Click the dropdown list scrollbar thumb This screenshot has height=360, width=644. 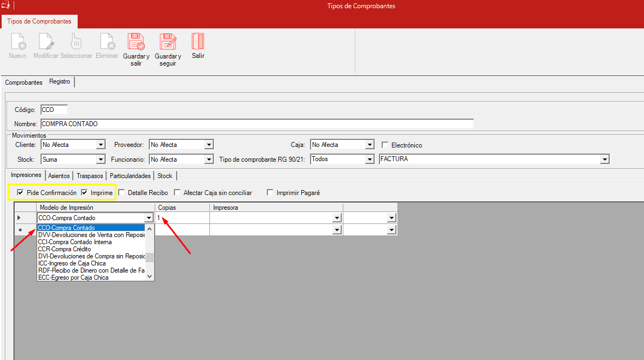[149, 257]
